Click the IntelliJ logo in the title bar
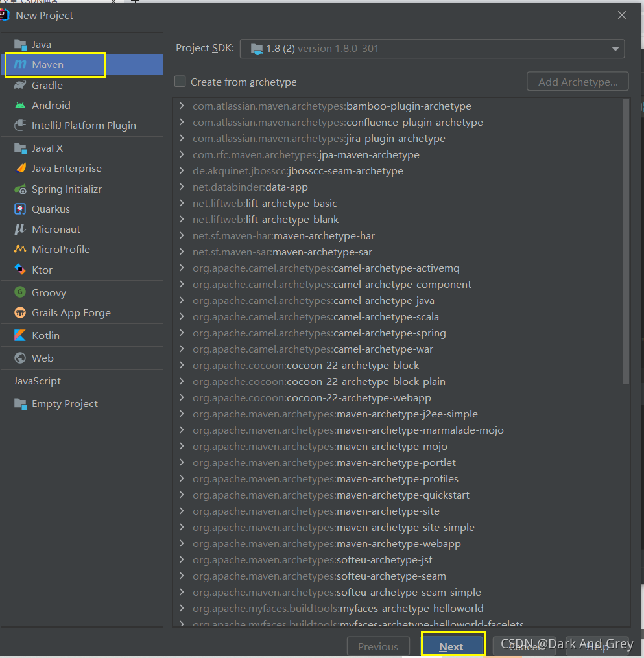This screenshot has height=658, width=644. [4, 15]
